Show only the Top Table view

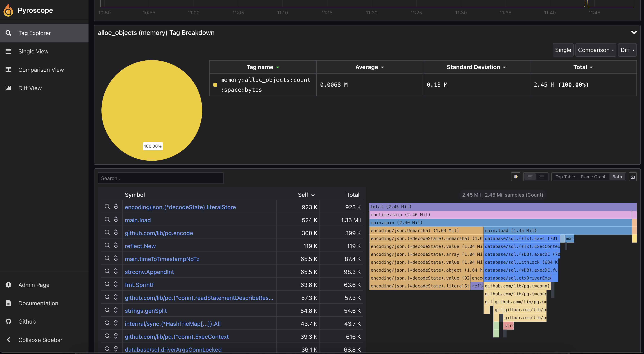pyautogui.click(x=565, y=177)
